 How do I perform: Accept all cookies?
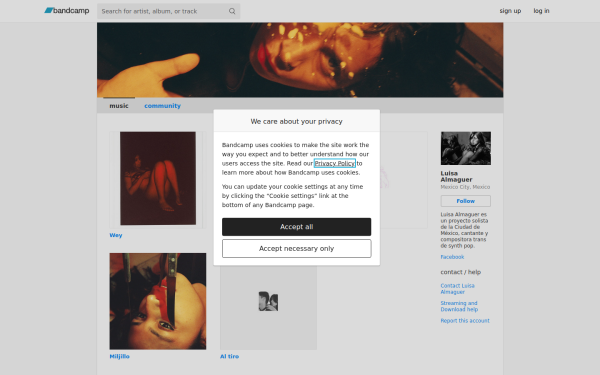297,227
